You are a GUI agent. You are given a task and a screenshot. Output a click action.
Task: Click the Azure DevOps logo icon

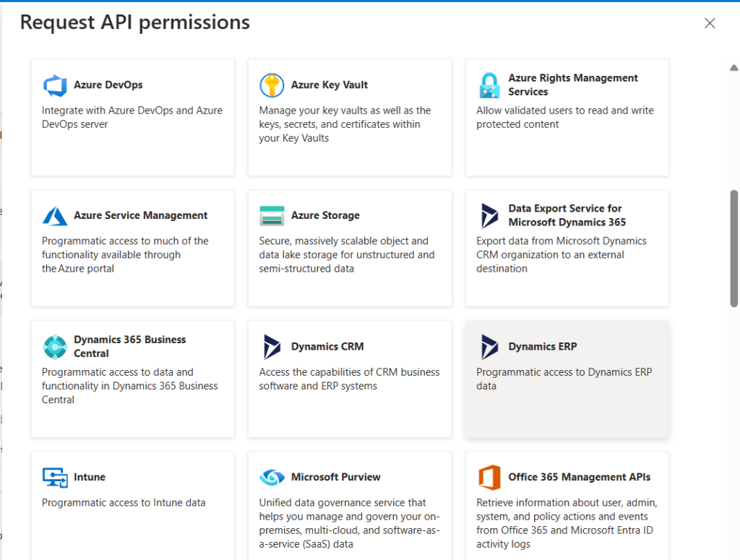click(55, 85)
